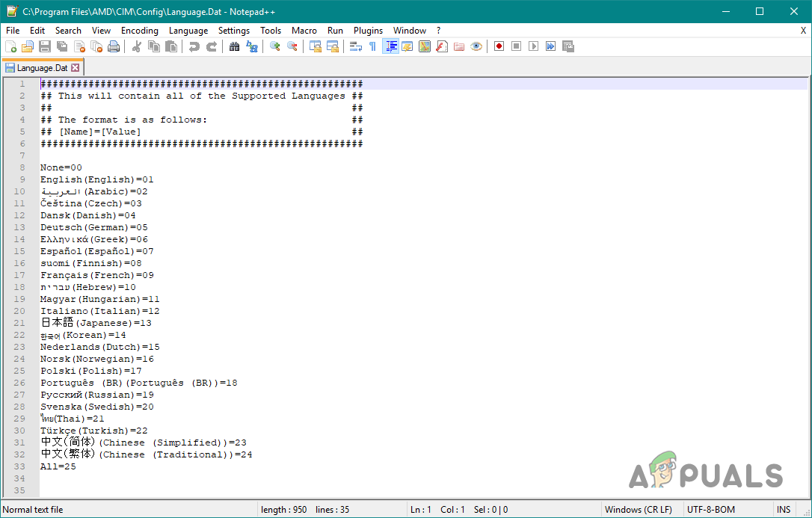
Task: Click the Save All toolbar icon
Action: click(x=62, y=46)
